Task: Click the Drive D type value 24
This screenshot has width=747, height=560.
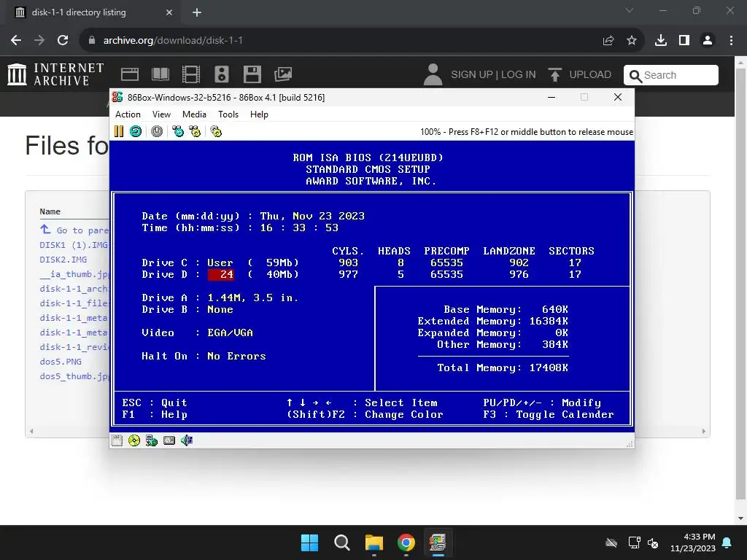Action: [x=221, y=275]
